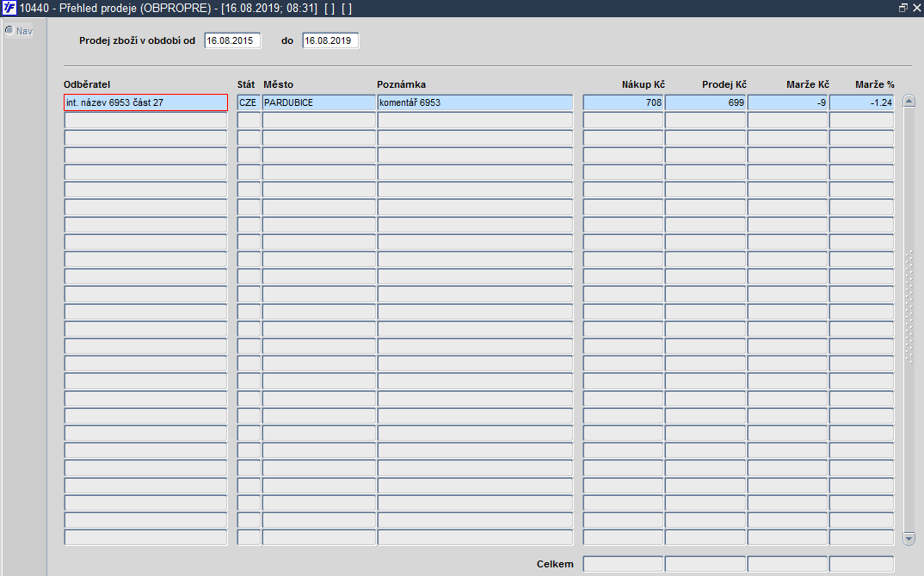924x576 pixels.
Task: Click the CZE state cell
Action: (249, 102)
